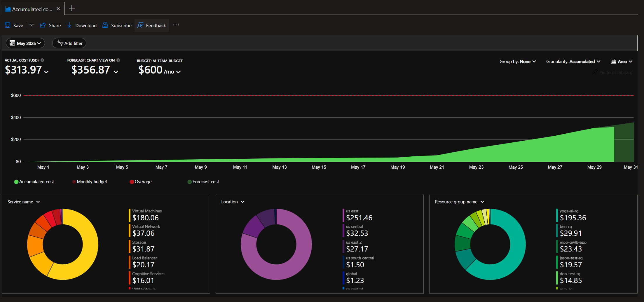644x302 pixels.
Task: Toggle Accumulated cost legend item
Action: pos(34,182)
